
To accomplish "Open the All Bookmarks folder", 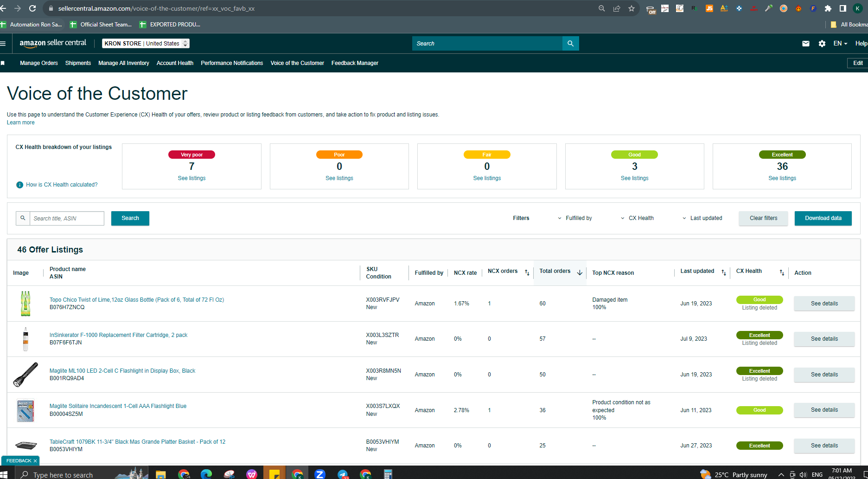I will point(849,25).
